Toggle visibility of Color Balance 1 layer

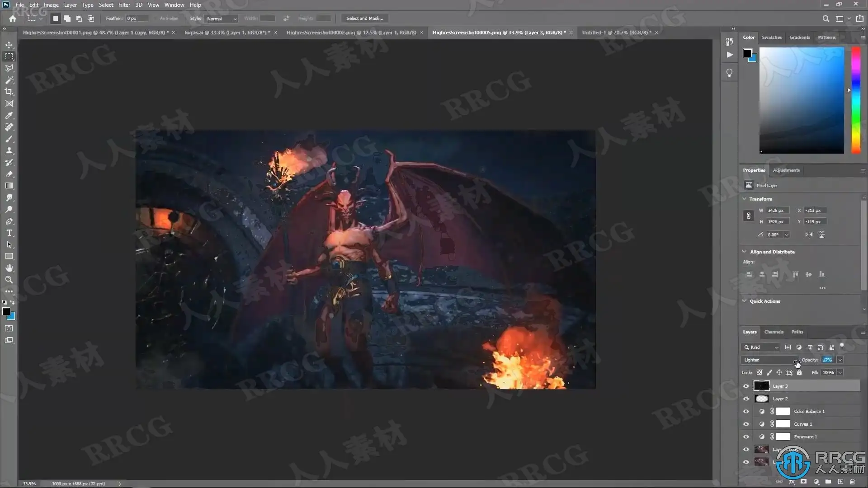click(x=746, y=412)
